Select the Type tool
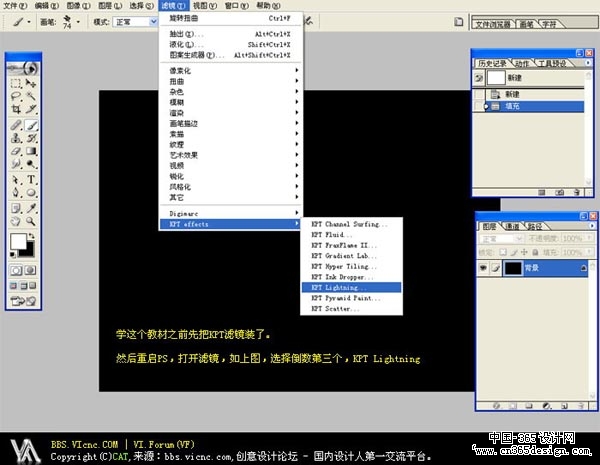 pyautogui.click(x=31, y=179)
